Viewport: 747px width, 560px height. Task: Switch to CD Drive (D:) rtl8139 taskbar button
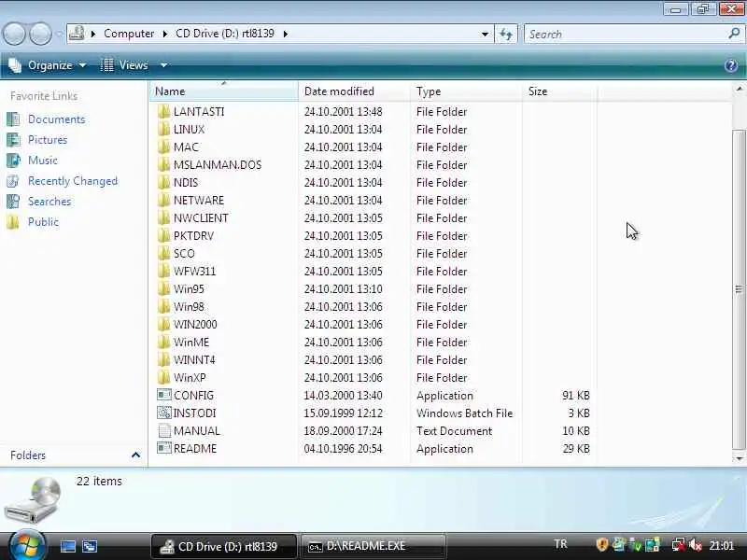point(224,546)
